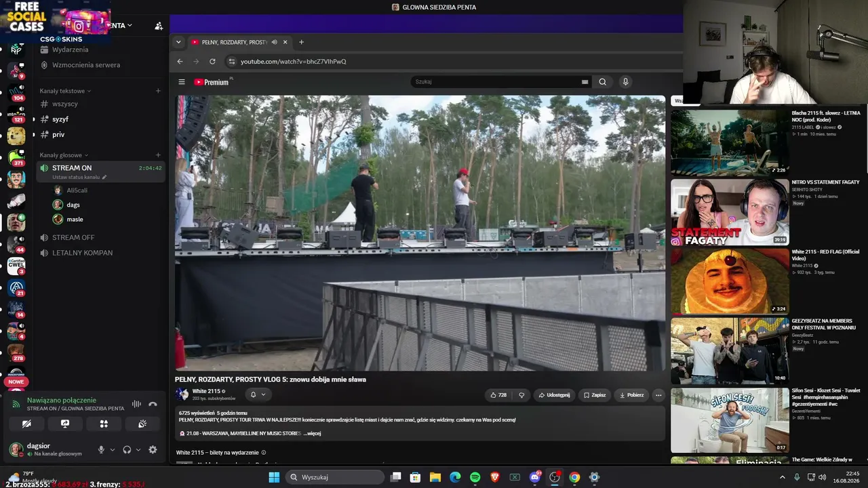The height and width of the screenshot is (488, 868).
Task: Collapse the Kanały tekstowe category
Action: [x=65, y=91]
